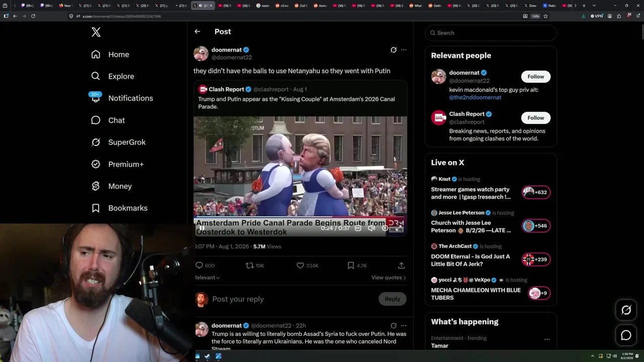Show hidden system tray icons
The image size is (644, 362).
593,356
